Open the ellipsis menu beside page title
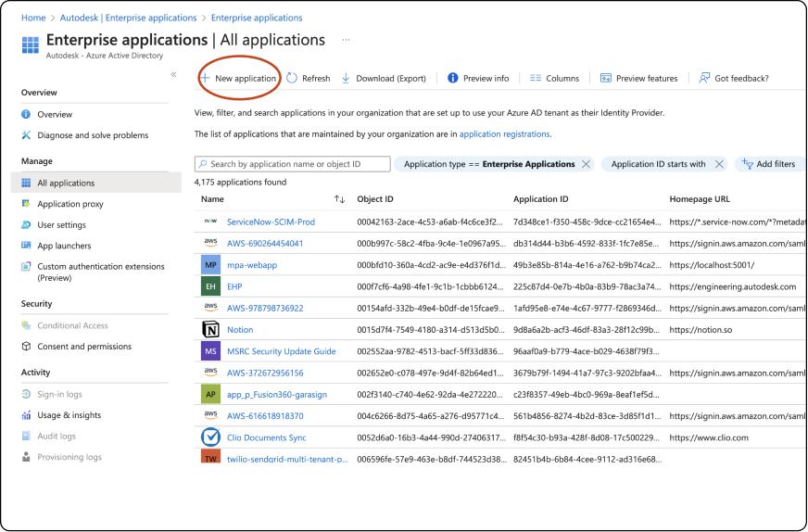Viewport: 808px width, 532px height. pos(347,40)
